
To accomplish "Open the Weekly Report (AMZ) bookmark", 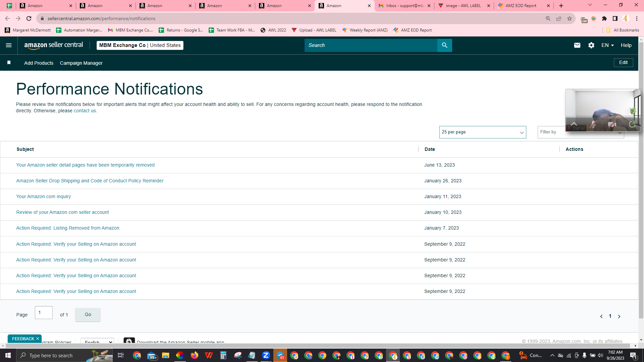I will (365, 30).
